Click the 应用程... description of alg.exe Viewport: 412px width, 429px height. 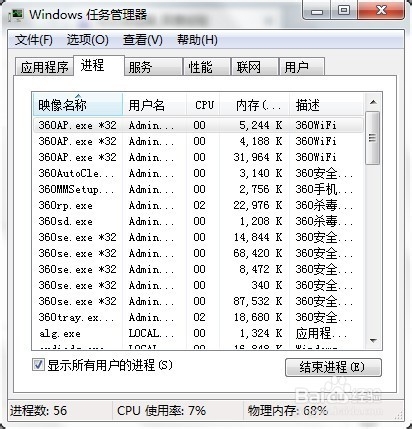(321, 333)
